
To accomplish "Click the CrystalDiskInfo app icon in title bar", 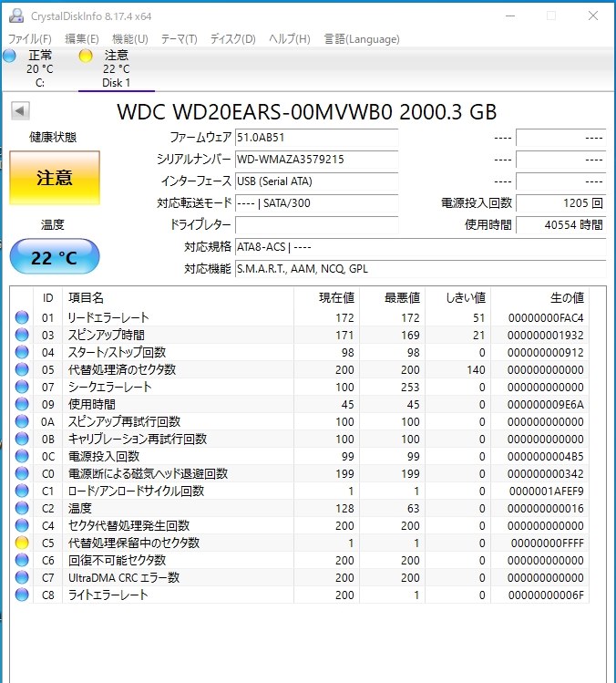I will tap(16, 16).
